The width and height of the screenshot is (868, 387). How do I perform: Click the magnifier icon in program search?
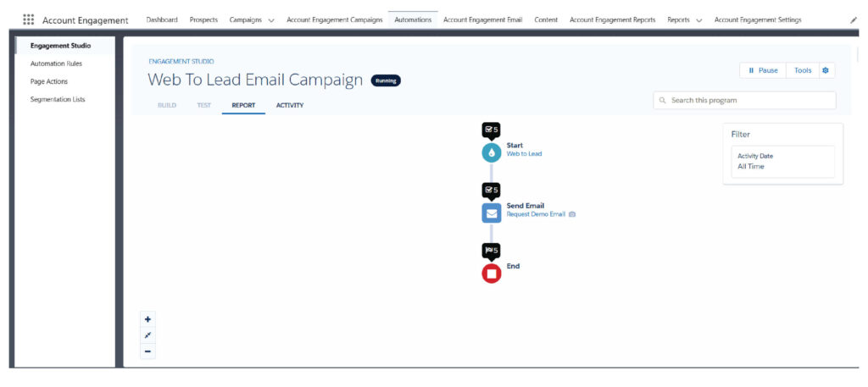[662, 101]
